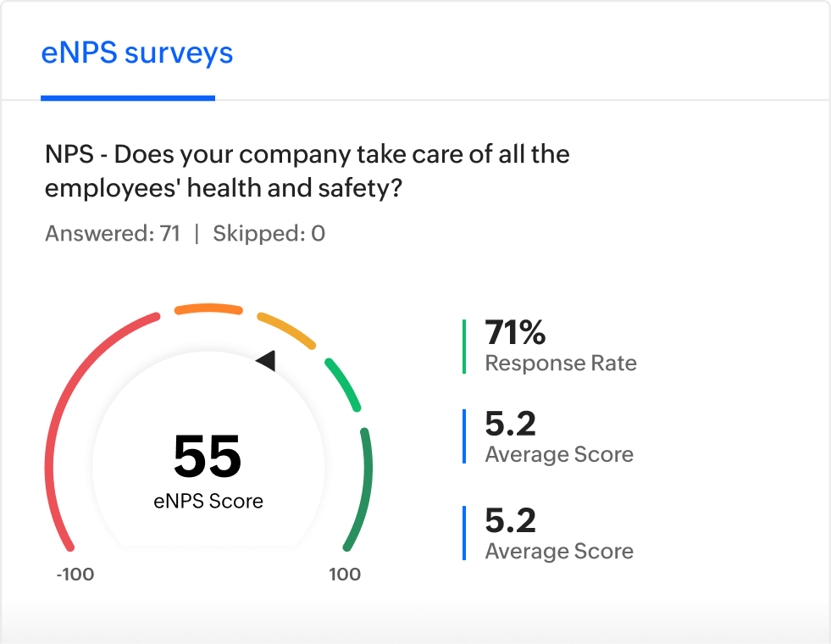The width and height of the screenshot is (831, 644).
Task: Open the Answered: 71 responses detail
Action: click(111, 234)
